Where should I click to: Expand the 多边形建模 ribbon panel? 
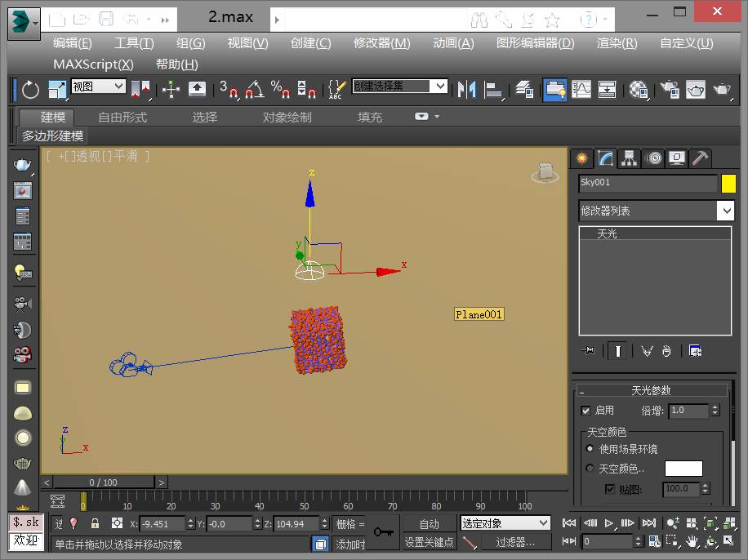pos(52,136)
